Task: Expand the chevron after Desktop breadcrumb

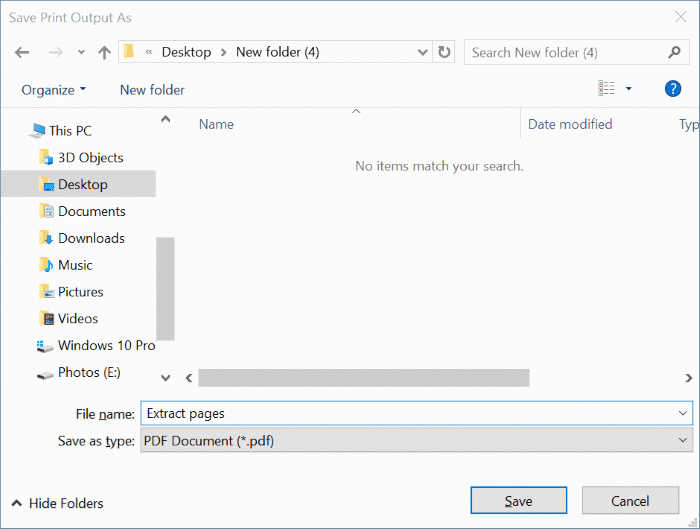Action: tap(224, 53)
